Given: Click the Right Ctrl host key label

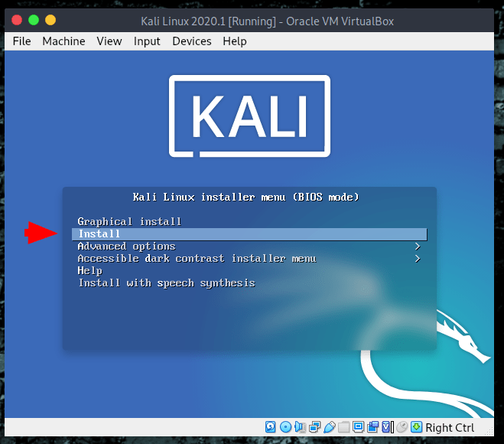Looking at the screenshot, I should (450, 428).
